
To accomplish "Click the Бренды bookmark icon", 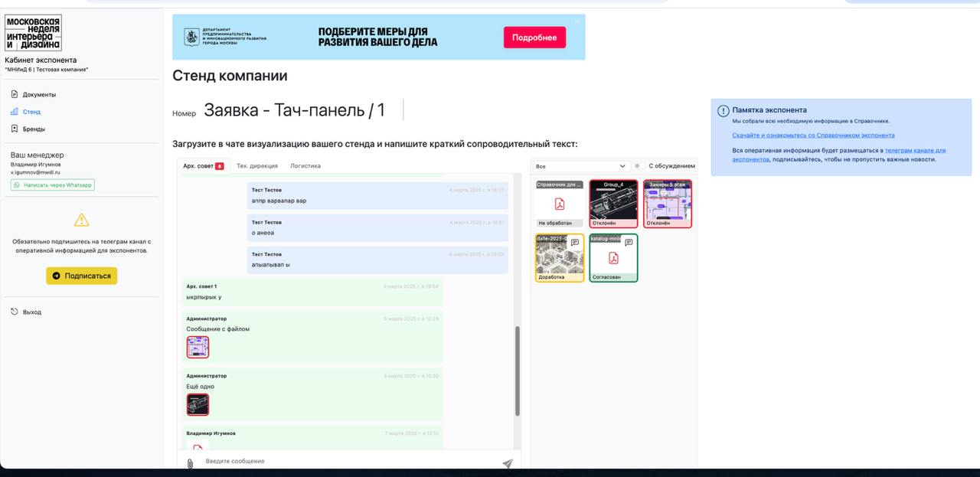I will click(x=15, y=129).
